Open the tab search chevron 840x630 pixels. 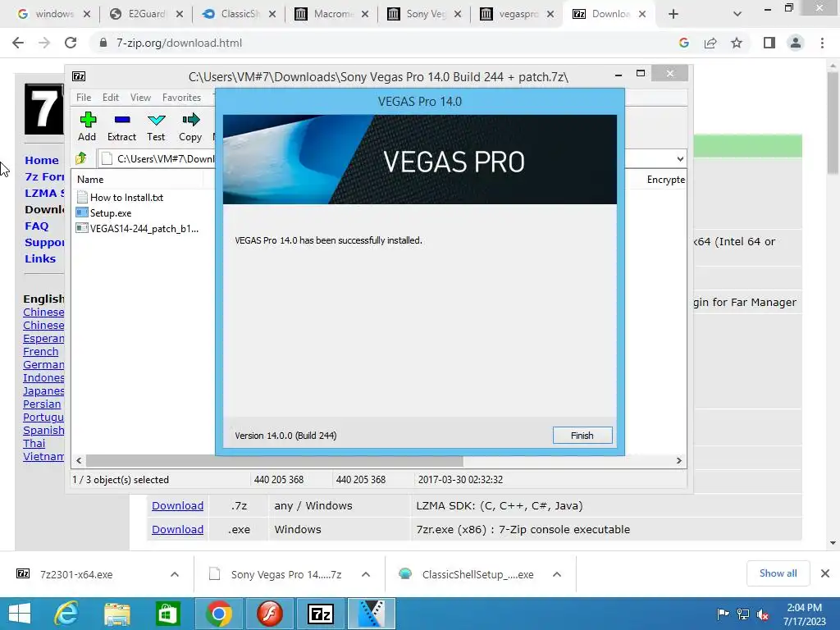click(737, 14)
